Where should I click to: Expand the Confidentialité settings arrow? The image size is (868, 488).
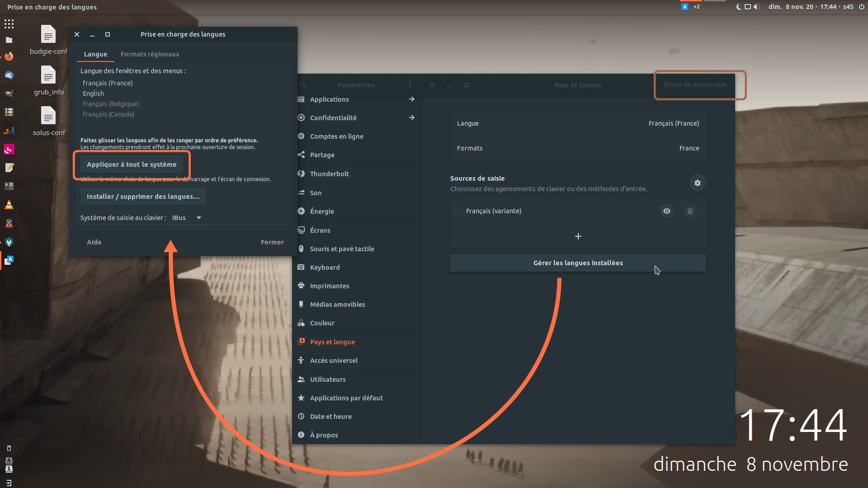tap(411, 117)
